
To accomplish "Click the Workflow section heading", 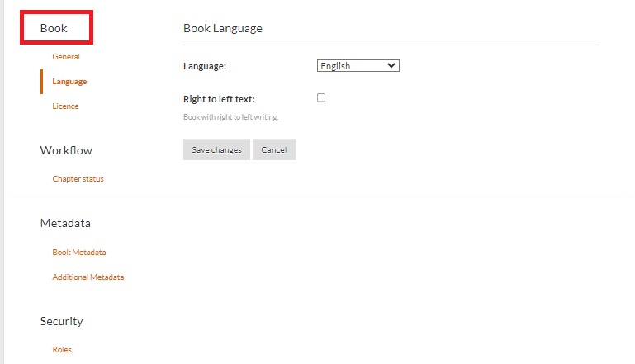I will [66, 150].
